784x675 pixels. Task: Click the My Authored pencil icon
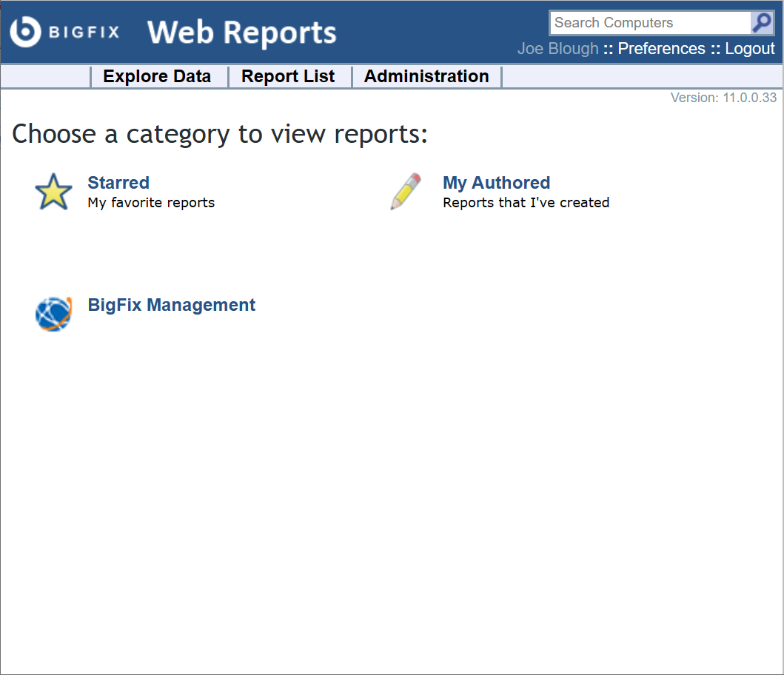pyautogui.click(x=404, y=191)
